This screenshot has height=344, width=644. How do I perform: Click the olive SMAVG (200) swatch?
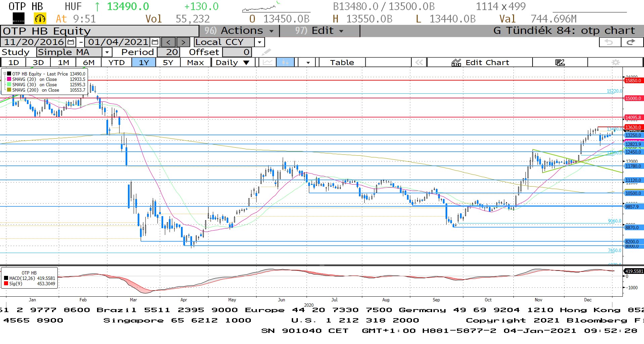9,90
